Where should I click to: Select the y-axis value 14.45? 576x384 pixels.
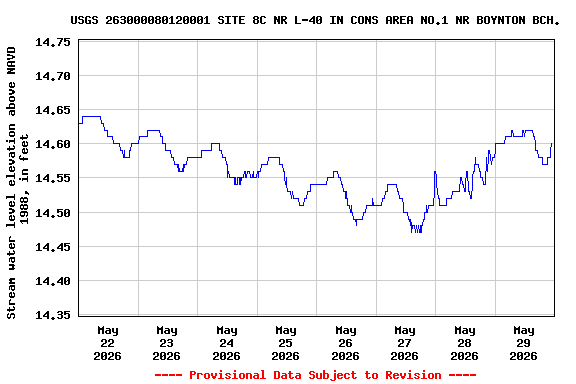[x=53, y=247]
